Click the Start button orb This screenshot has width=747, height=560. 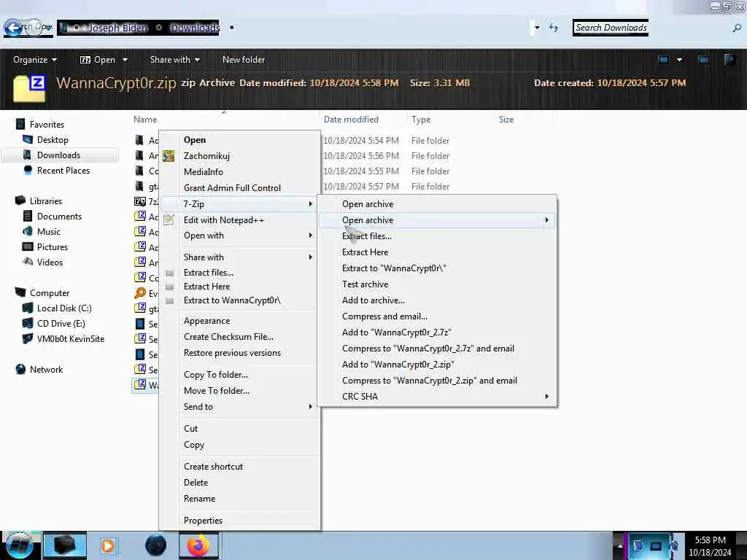(19, 545)
